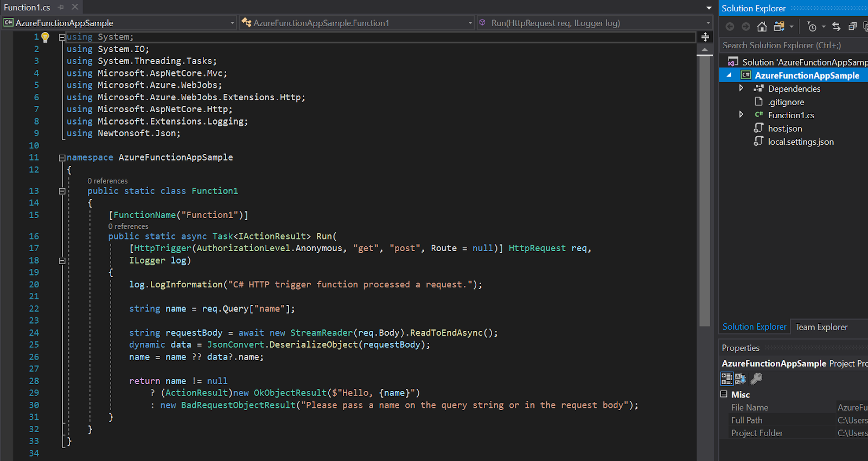Click the Sync with Active Document icon
The image size is (868, 461).
[836, 27]
